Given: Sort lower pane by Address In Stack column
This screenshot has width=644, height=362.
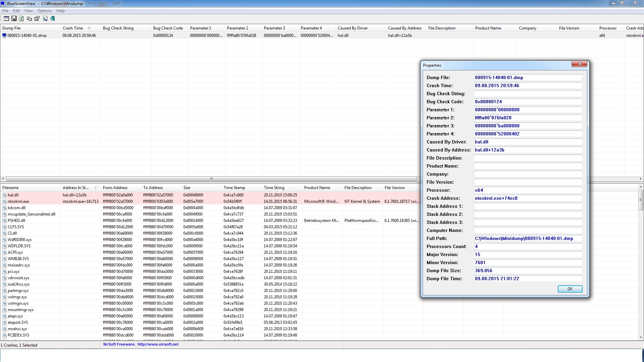Looking at the screenshot, I should coord(75,188).
